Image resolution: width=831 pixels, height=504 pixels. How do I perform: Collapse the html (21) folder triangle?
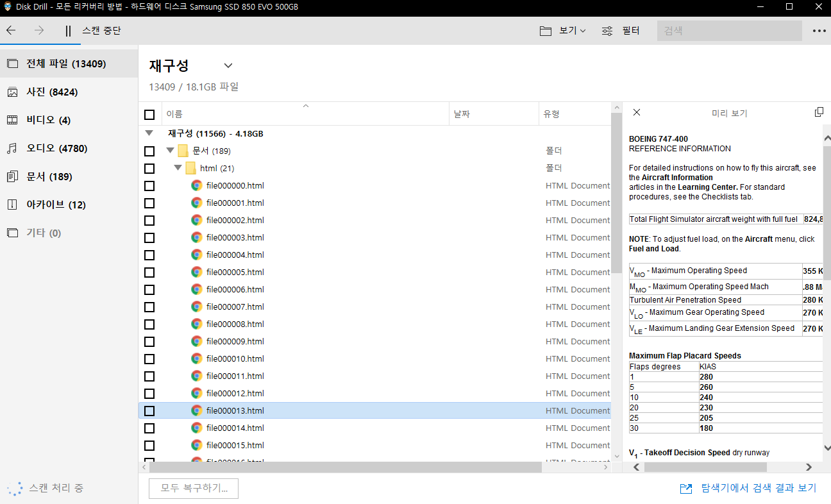[178, 168]
